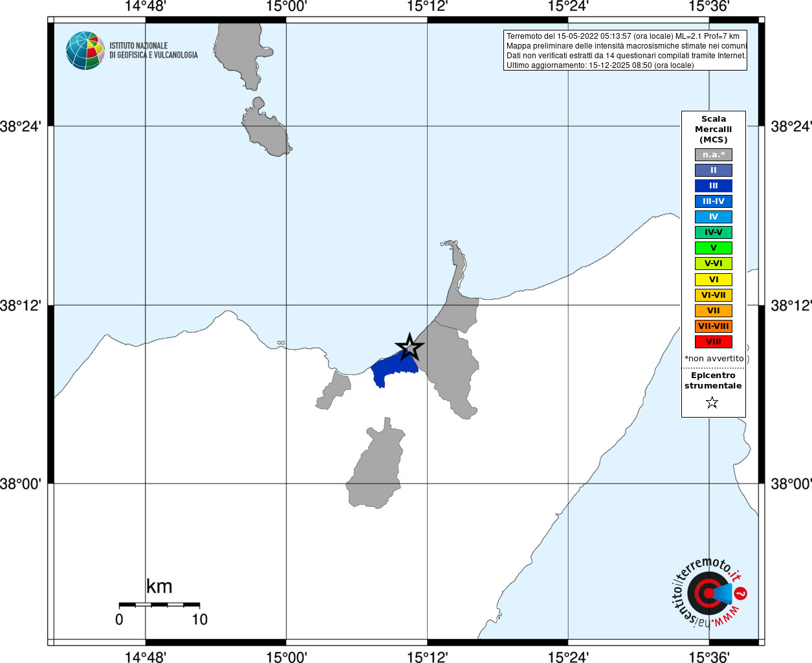This screenshot has height=663, width=812.
Task: Click the orange VII legend swatch
Action: (714, 311)
